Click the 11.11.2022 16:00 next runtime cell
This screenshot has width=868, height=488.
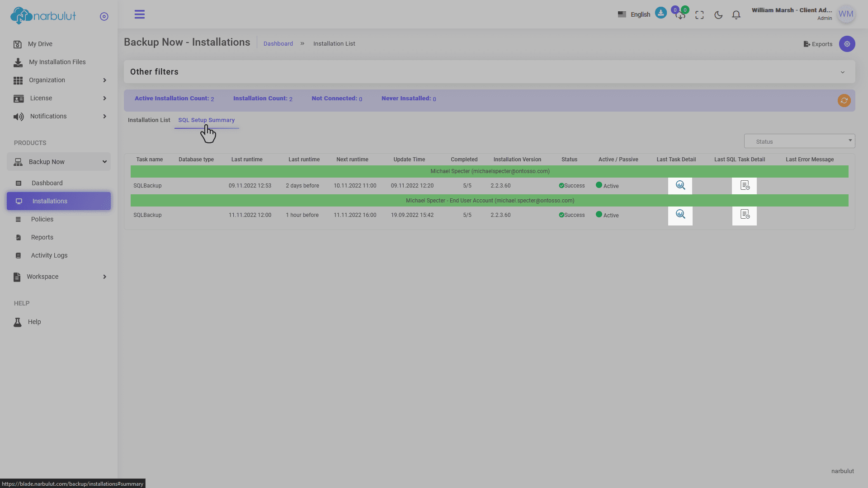point(355,215)
